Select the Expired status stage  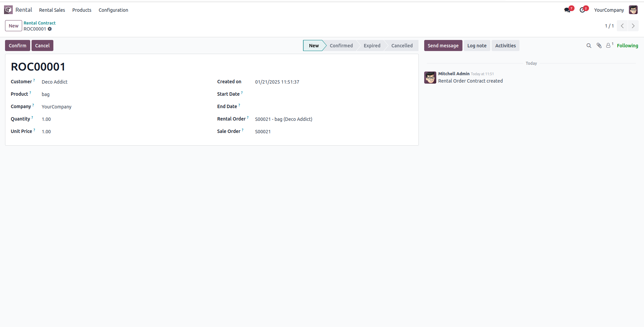tap(372, 46)
